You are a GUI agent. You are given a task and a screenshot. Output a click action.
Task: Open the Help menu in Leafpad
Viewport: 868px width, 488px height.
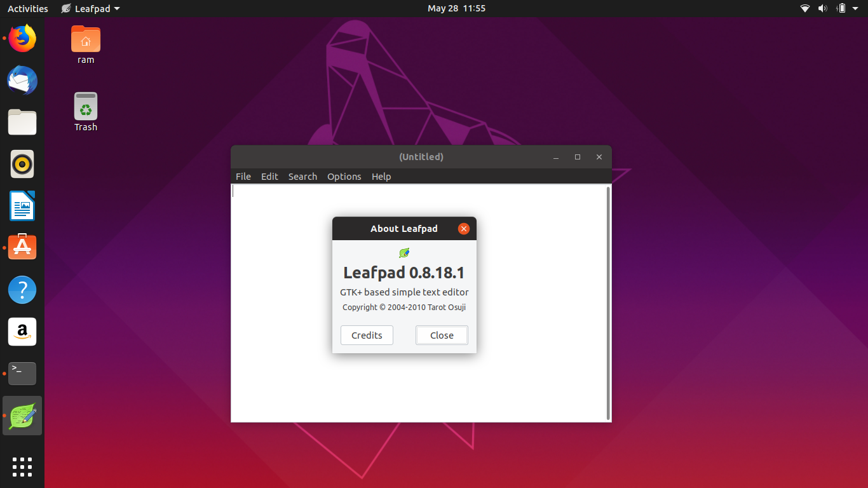(x=381, y=177)
